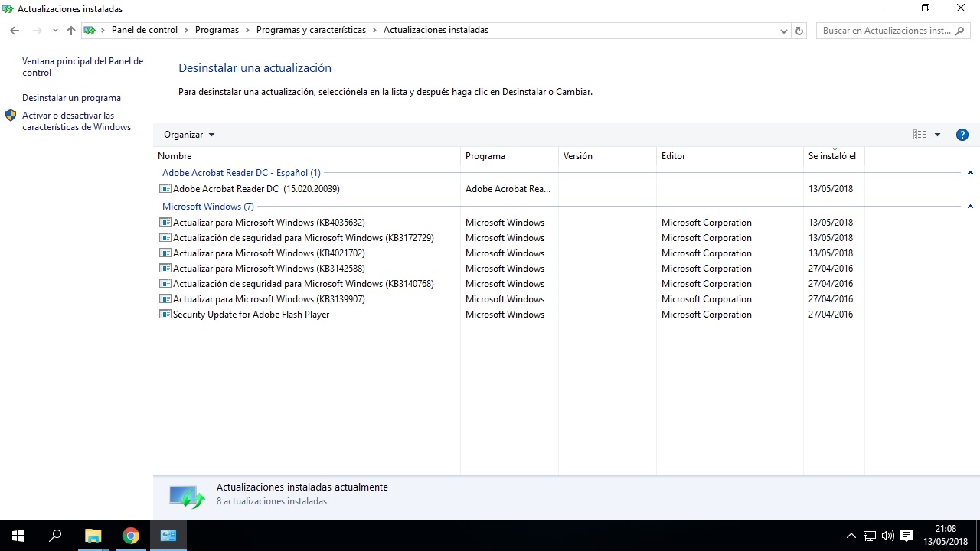This screenshot has width=980, height=551.
Task: Click icon of the KB3142588 row
Action: click(x=165, y=269)
